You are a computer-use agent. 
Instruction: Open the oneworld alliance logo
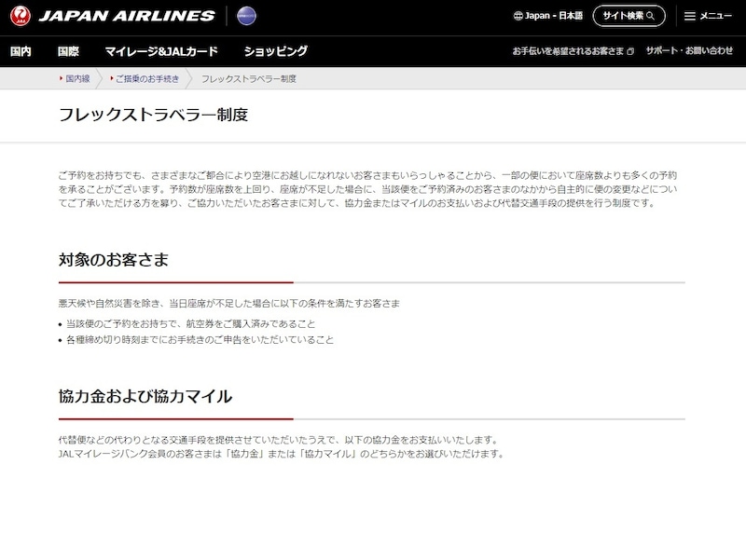[x=246, y=16]
